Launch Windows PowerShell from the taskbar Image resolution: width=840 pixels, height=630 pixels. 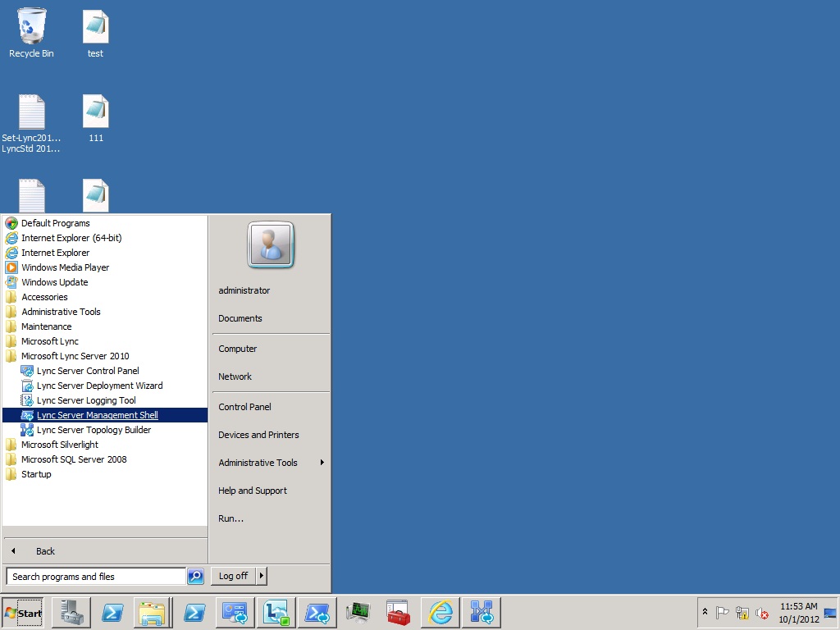112,613
